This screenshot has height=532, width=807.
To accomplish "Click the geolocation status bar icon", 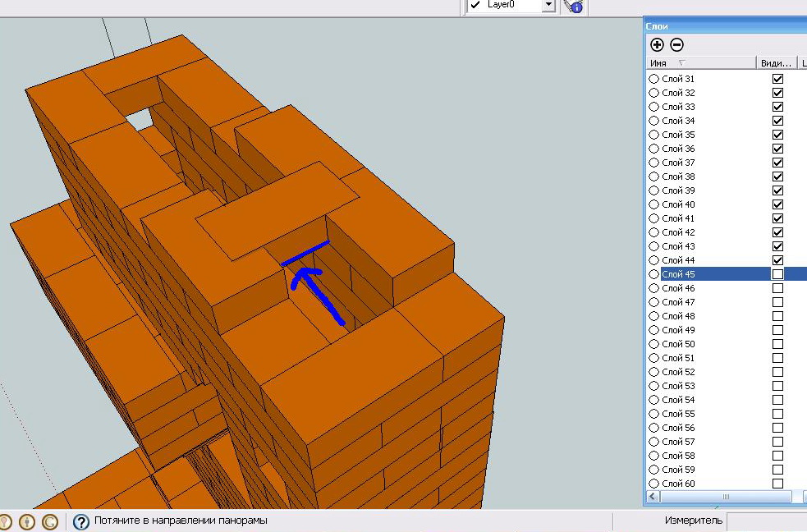I will [x=5, y=521].
